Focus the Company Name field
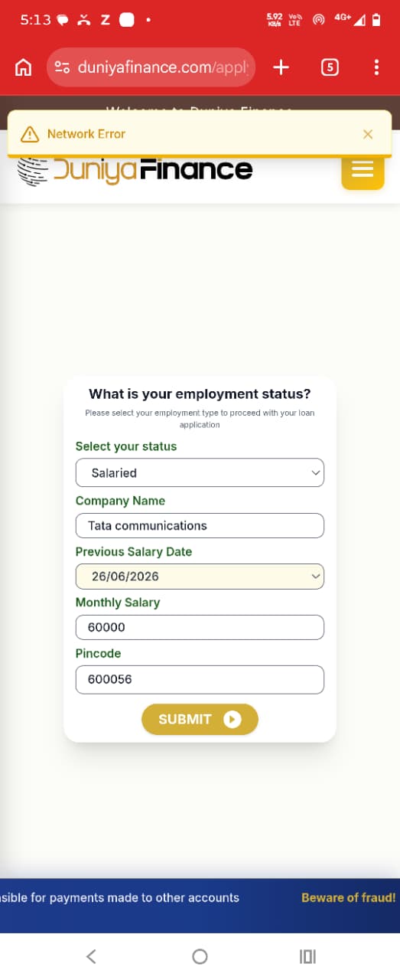Screen dimensions: 400x980 (200, 526)
